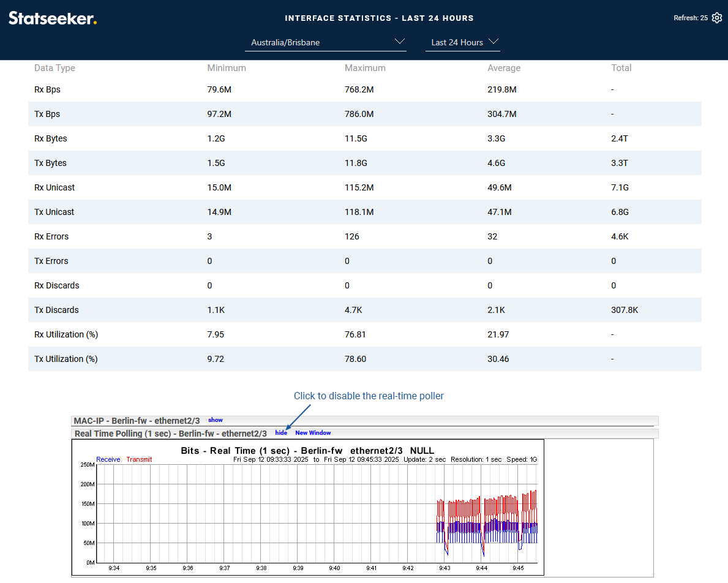Click the blue Receive legend label
Viewport: 728px width, 583px height.
coord(108,459)
